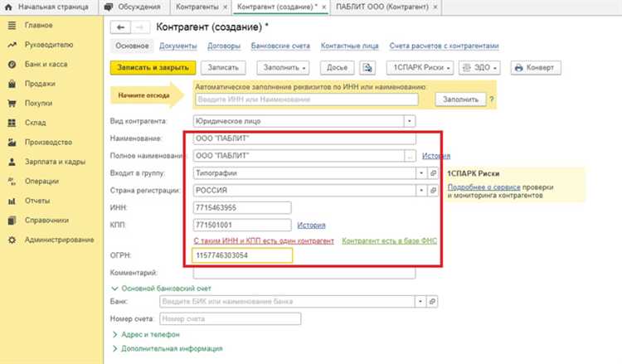Close the Контрагент (создание) tab
Image resolution: width=622 pixels, height=364 pixels.
(323, 7)
